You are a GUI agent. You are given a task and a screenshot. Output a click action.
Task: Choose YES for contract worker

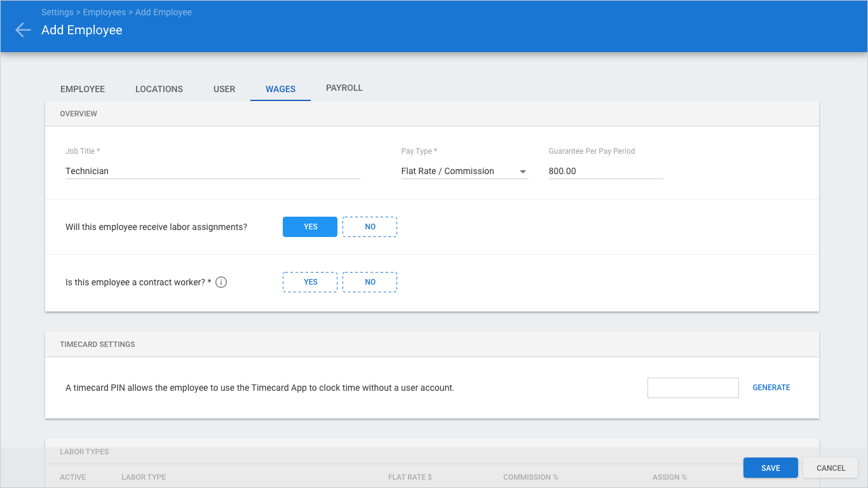pos(310,282)
